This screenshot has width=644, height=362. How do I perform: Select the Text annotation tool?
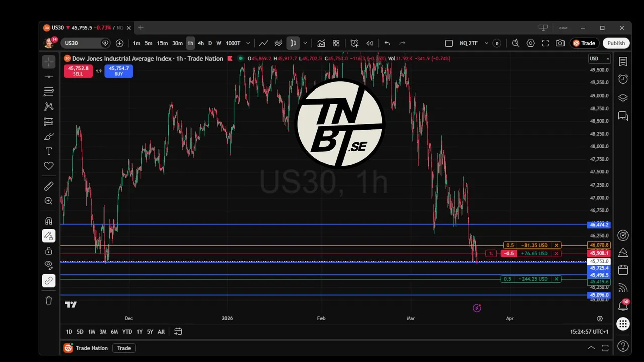49,151
